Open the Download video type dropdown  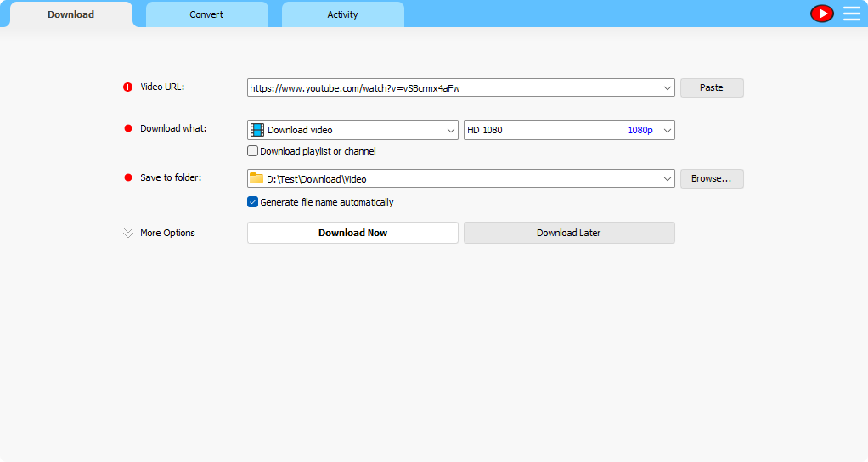pyautogui.click(x=450, y=130)
